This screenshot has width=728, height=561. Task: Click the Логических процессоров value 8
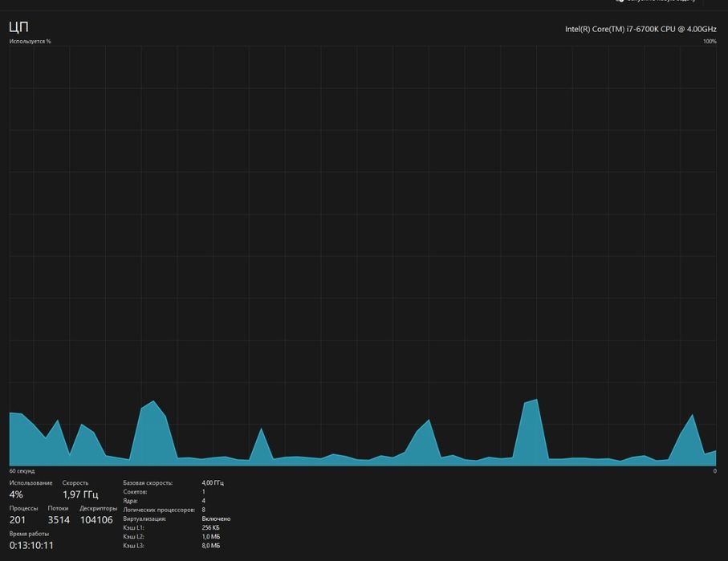pyautogui.click(x=203, y=510)
